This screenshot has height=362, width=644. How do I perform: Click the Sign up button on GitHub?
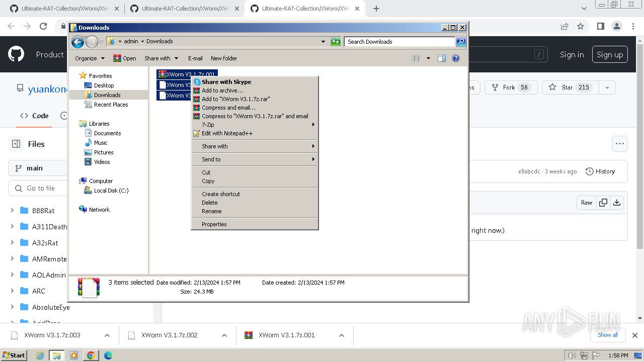click(610, 54)
